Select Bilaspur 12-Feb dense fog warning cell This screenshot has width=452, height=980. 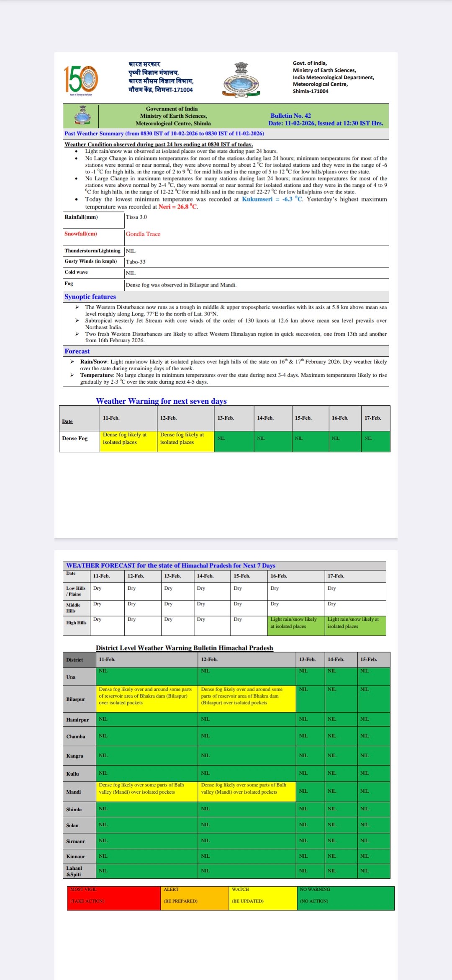[x=247, y=699]
